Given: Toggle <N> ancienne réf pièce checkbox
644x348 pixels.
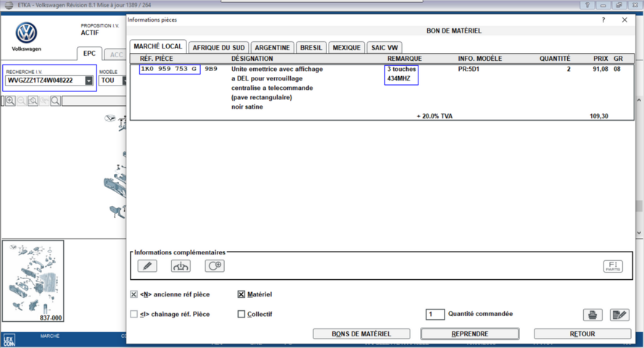Looking at the screenshot, I should (134, 294).
